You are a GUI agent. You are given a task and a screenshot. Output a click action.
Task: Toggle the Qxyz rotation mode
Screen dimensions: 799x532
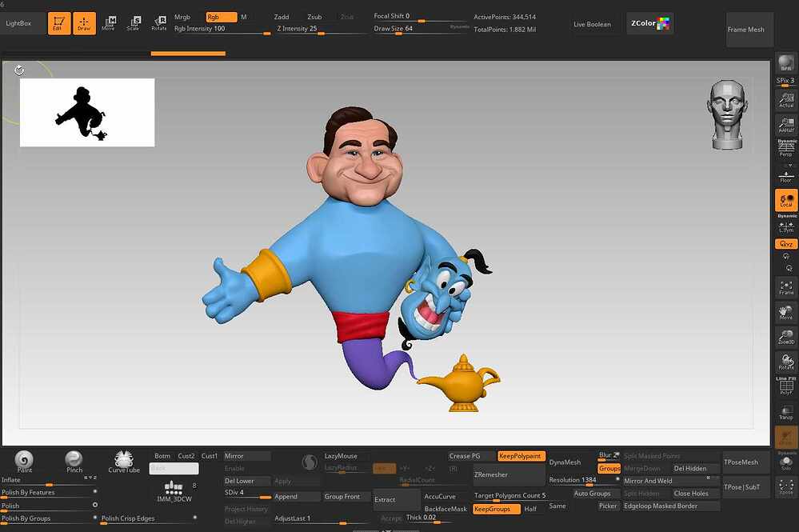(x=786, y=244)
